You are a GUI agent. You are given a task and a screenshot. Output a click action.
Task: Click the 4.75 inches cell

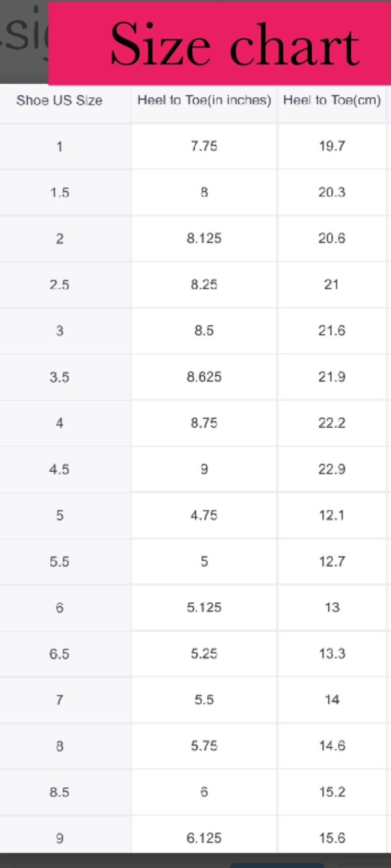[204, 515]
